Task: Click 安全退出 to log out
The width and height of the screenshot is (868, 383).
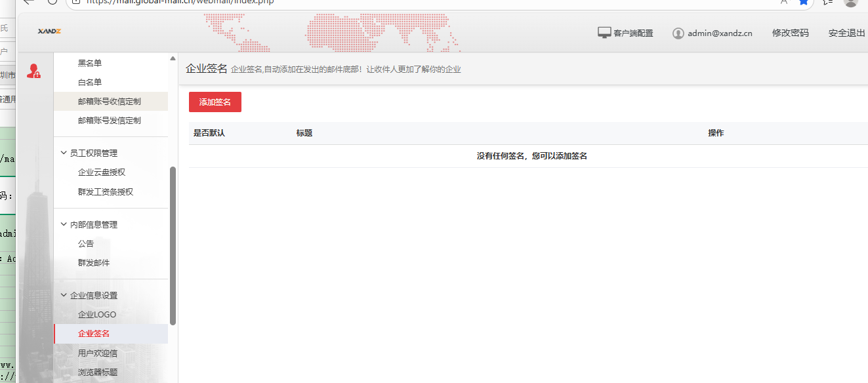Action: click(847, 33)
